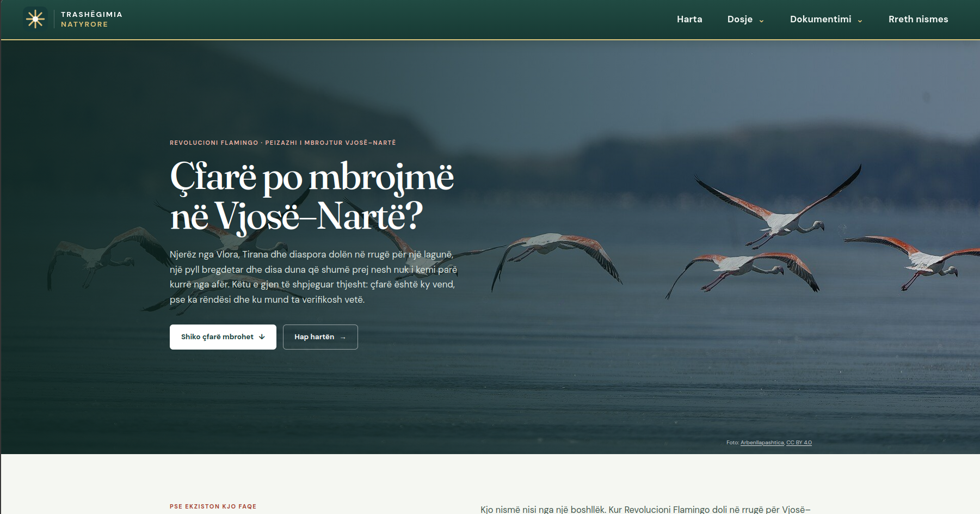Click the Revolucioni Flamingo eyebrow text
Image resolution: width=980 pixels, height=514 pixels.
[x=283, y=143]
